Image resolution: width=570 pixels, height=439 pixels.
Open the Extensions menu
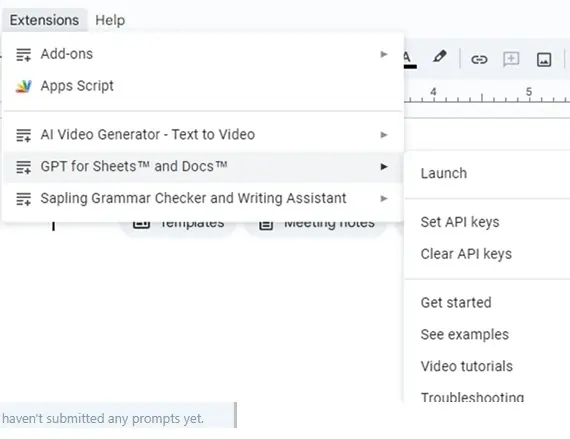[44, 20]
